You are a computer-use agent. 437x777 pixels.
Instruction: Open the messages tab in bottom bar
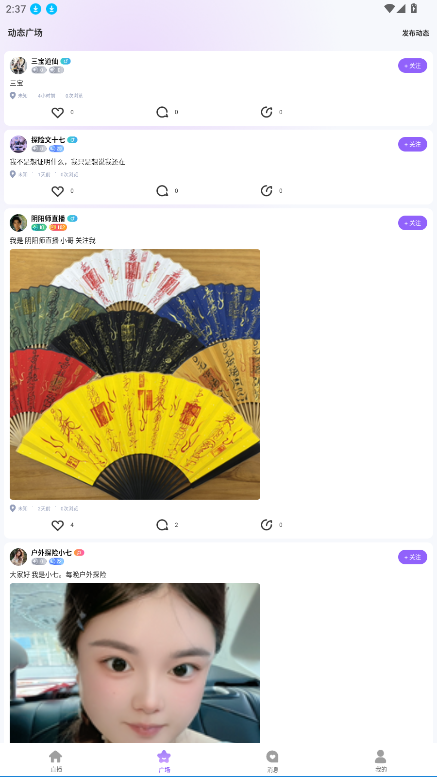click(x=272, y=761)
